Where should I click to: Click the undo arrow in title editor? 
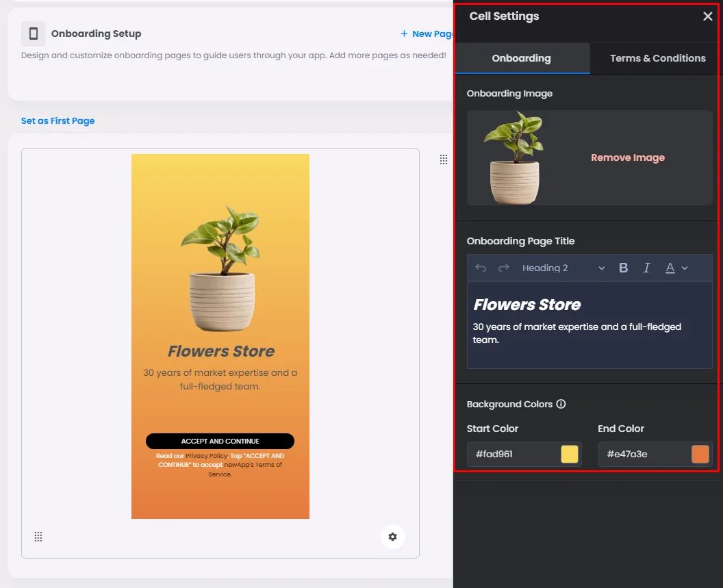pyautogui.click(x=481, y=268)
